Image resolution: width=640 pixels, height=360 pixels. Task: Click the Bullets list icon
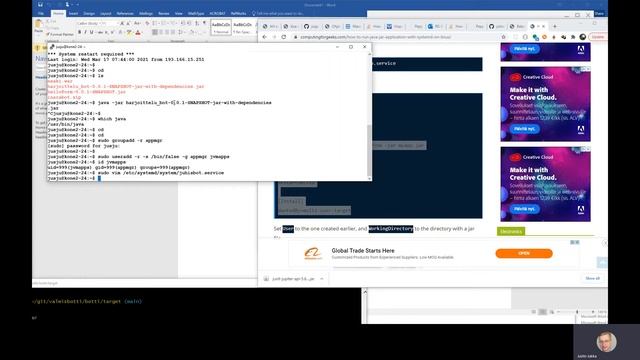[156, 23]
